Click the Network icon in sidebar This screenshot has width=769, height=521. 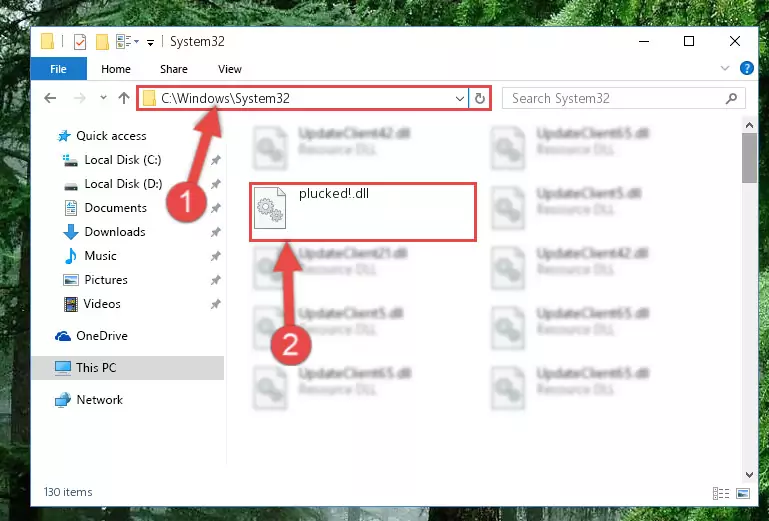coord(63,400)
